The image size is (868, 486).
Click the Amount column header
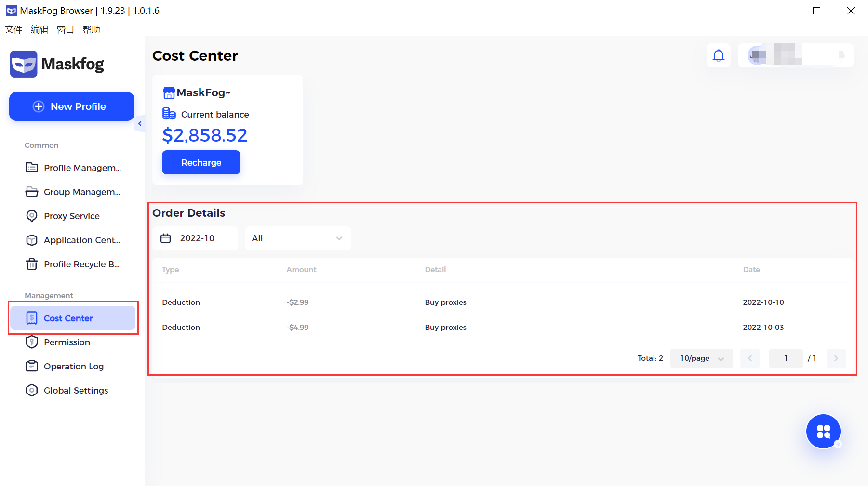pyautogui.click(x=301, y=270)
